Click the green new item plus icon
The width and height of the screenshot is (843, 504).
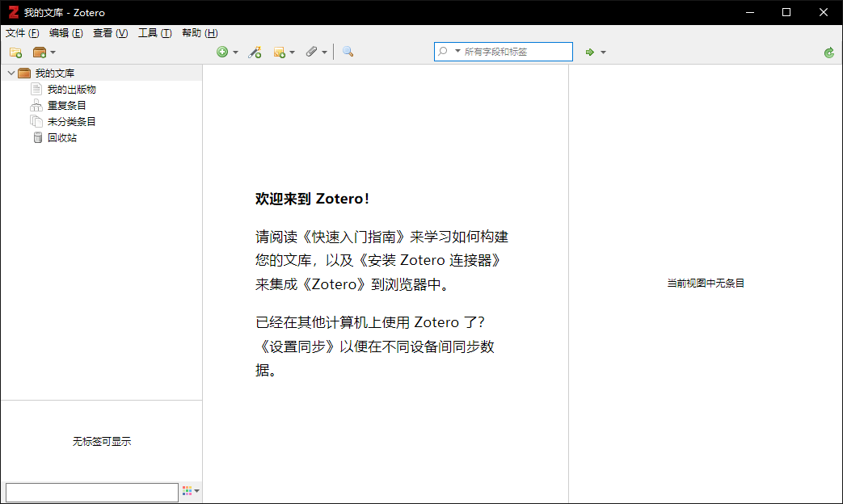222,52
